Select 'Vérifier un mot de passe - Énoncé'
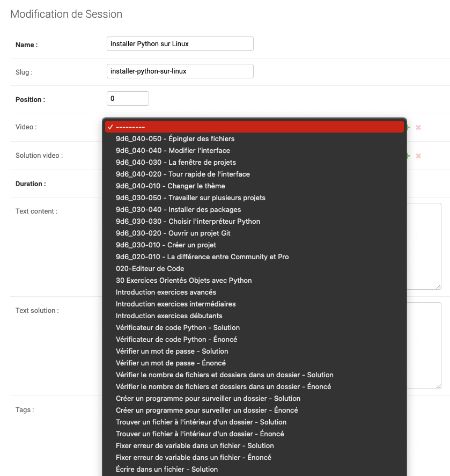Screen dimensions: 450x476 171,363
